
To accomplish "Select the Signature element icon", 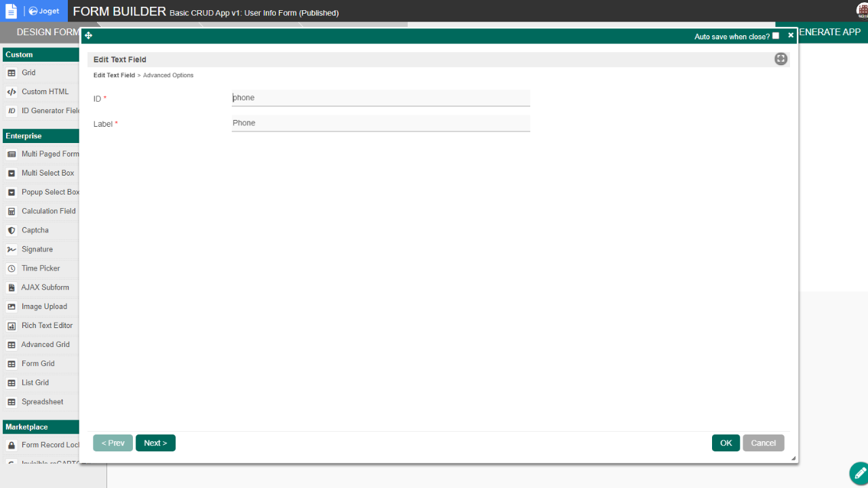I will pos(12,249).
